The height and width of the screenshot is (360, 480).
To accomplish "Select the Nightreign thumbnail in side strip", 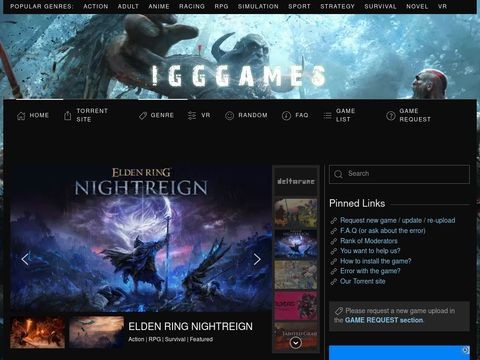I will tap(296, 244).
